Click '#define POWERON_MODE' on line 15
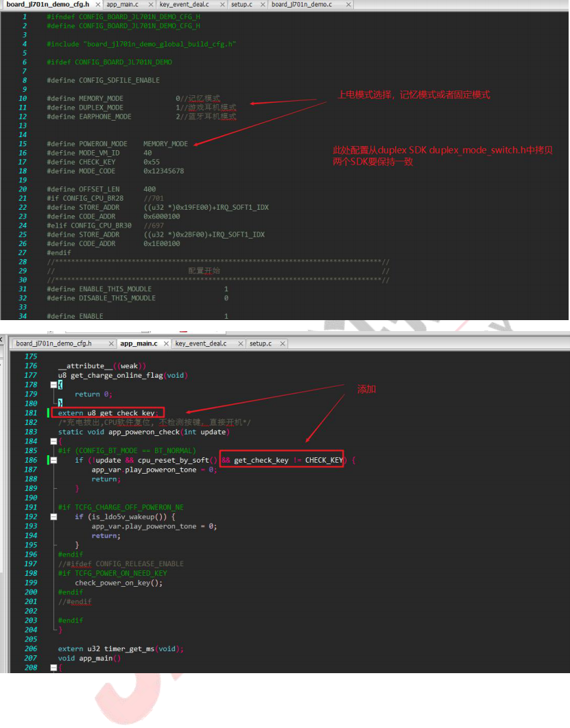 click(x=117, y=144)
